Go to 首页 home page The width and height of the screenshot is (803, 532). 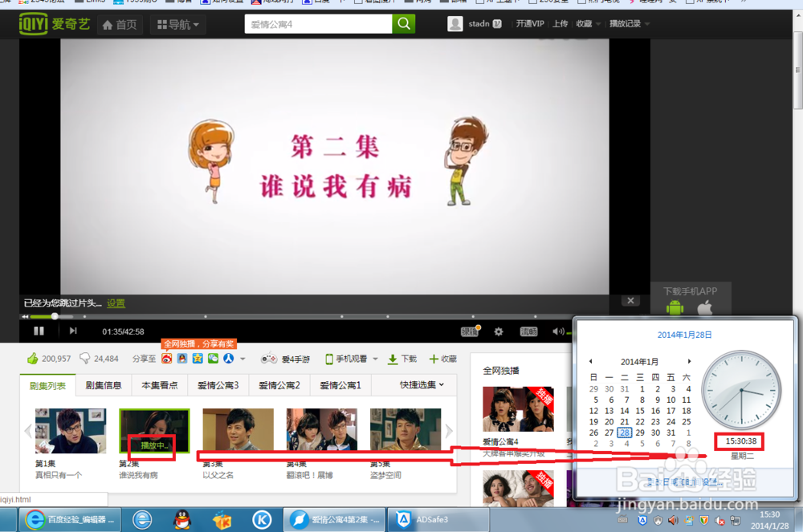(x=120, y=25)
